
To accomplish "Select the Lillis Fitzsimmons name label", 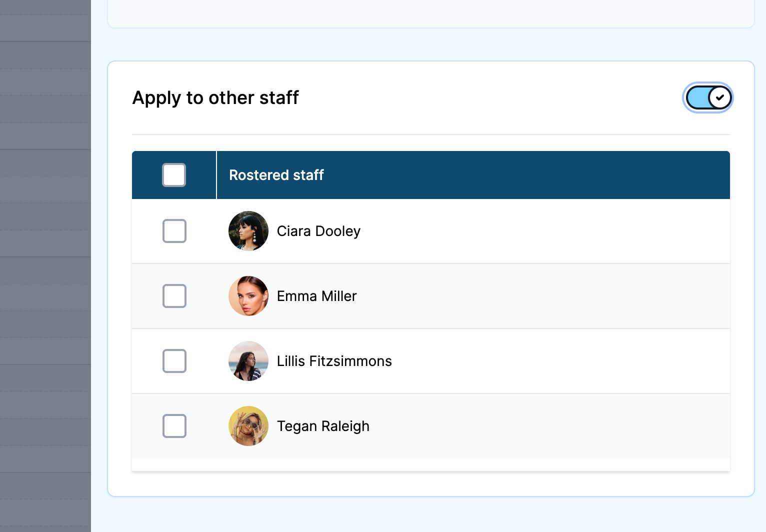I will point(334,361).
